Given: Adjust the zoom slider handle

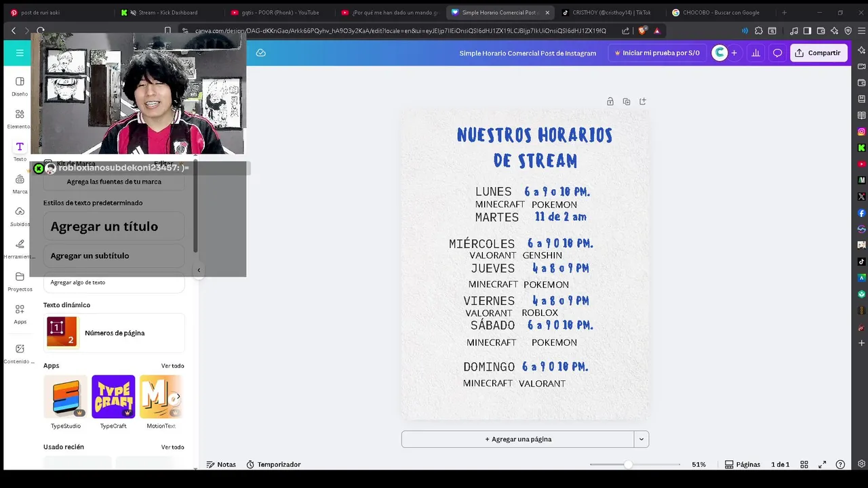Looking at the screenshot, I should [x=629, y=464].
